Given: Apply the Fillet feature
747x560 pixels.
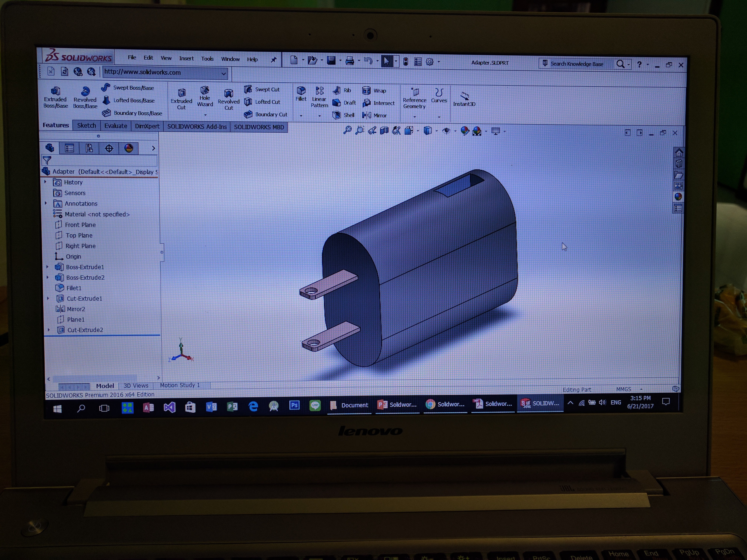Looking at the screenshot, I should (x=301, y=94).
